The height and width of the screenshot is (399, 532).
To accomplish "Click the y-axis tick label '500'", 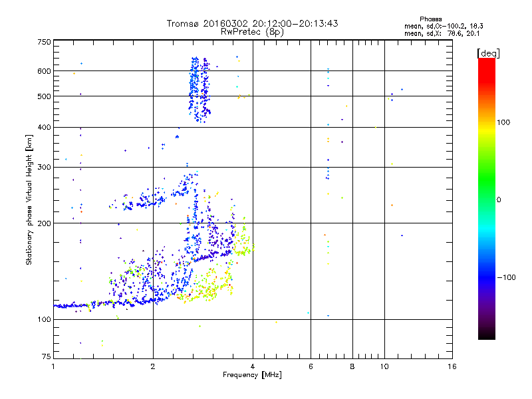I will (44, 96).
